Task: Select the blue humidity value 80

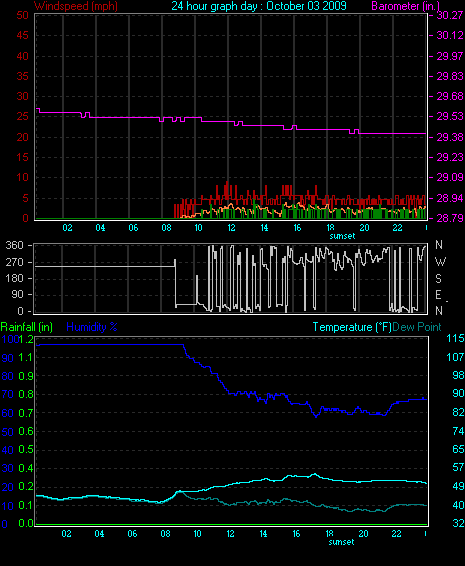Action: [8, 376]
